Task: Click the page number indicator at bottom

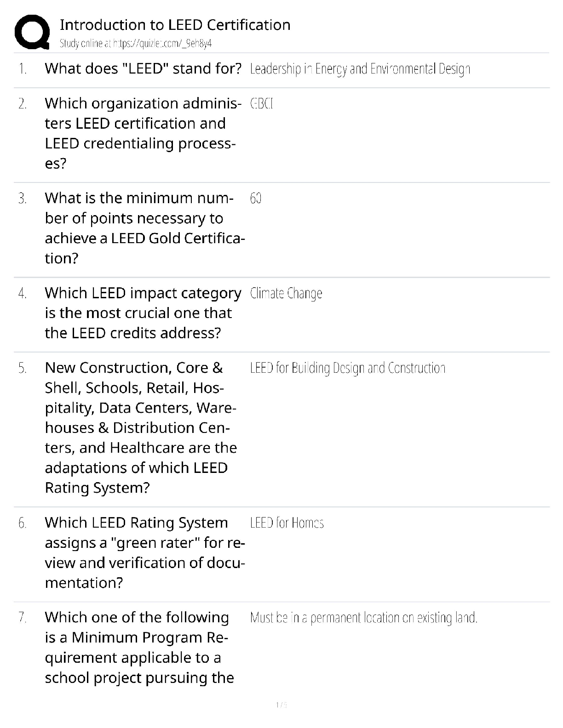Action: 281,705
